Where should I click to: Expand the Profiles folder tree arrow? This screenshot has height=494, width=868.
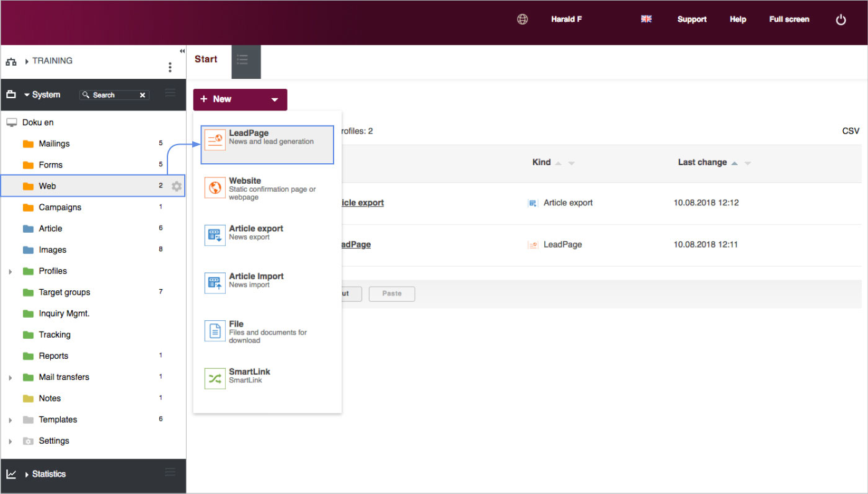tap(10, 272)
